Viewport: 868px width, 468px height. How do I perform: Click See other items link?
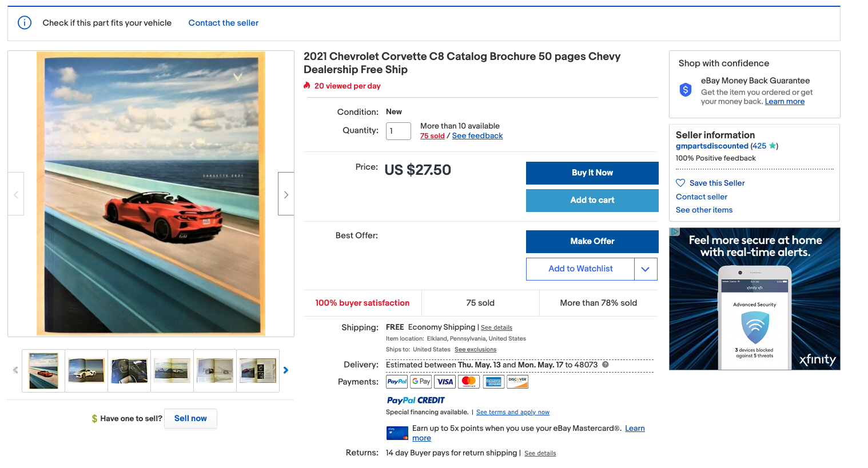click(x=704, y=210)
